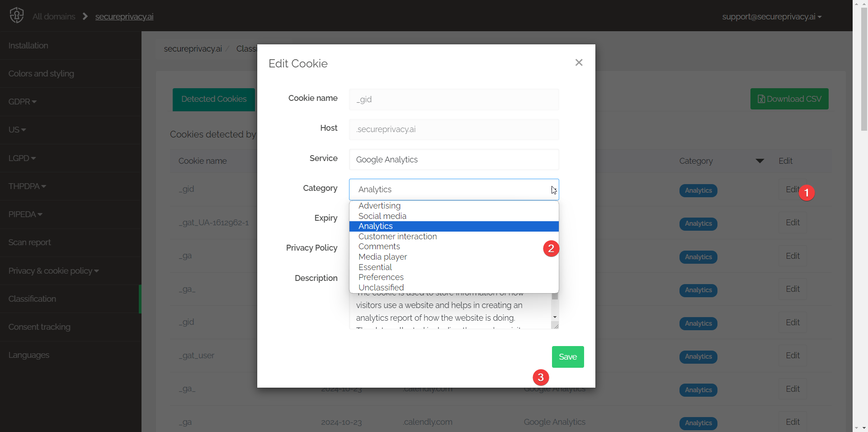Expand the Privacy & cookie policy section
The image size is (868, 432).
[53, 271]
